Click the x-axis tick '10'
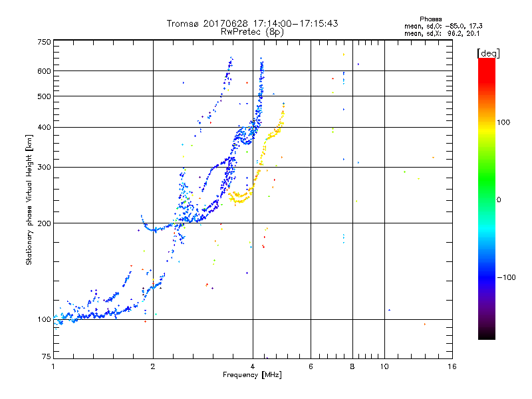Image resolution: width=532 pixels, height=399 pixels. tap(384, 366)
